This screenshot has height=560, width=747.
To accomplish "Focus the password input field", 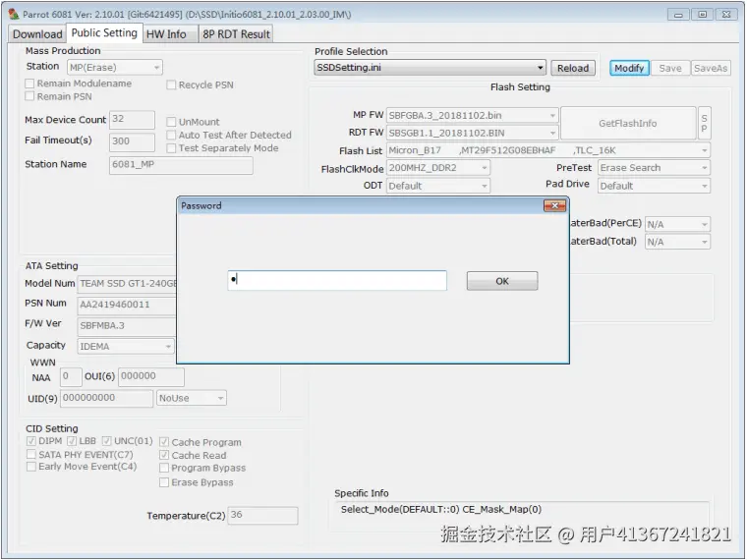I will [x=337, y=280].
